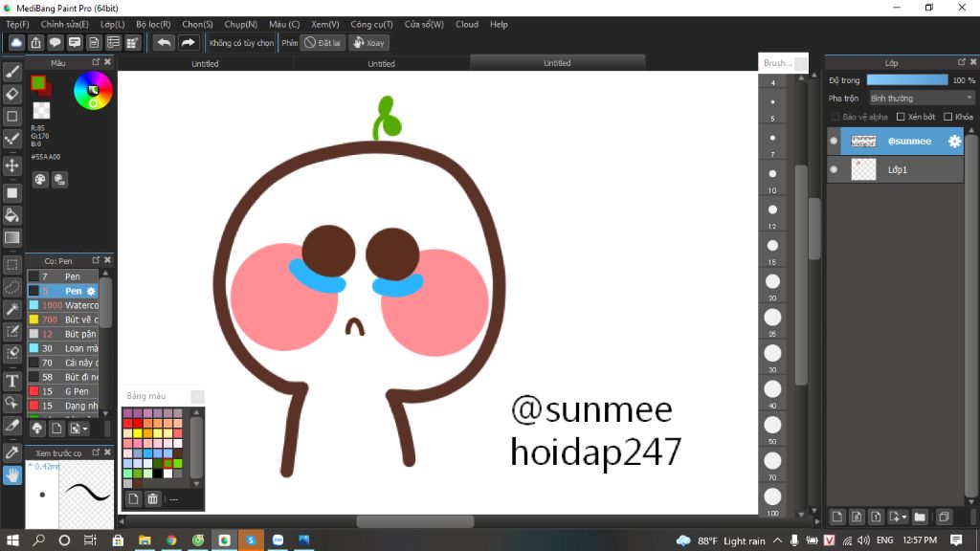Open the Pha trộn blend mode dropdown
Screen dimensions: 980x551
click(922, 99)
